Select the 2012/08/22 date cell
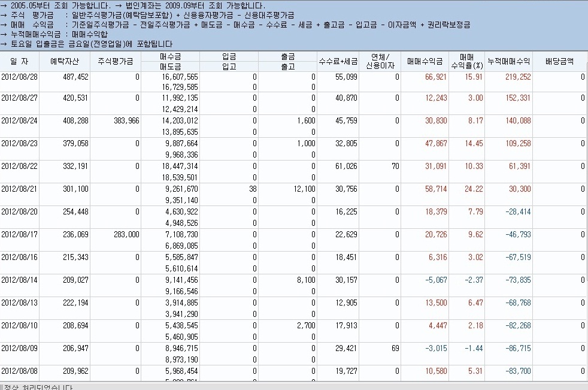Screen dimensions: 588x390 (x=20, y=167)
